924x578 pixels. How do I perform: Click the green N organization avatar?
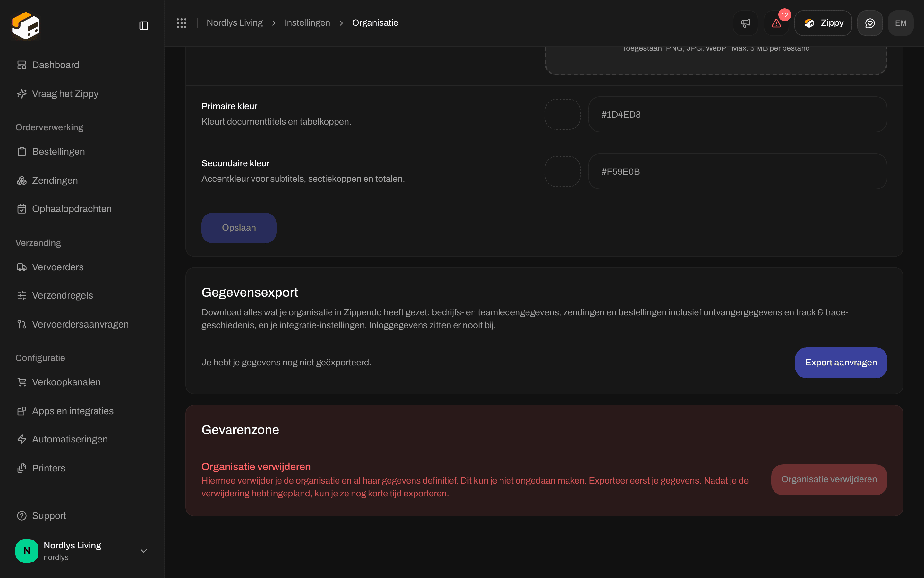click(x=27, y=551)
